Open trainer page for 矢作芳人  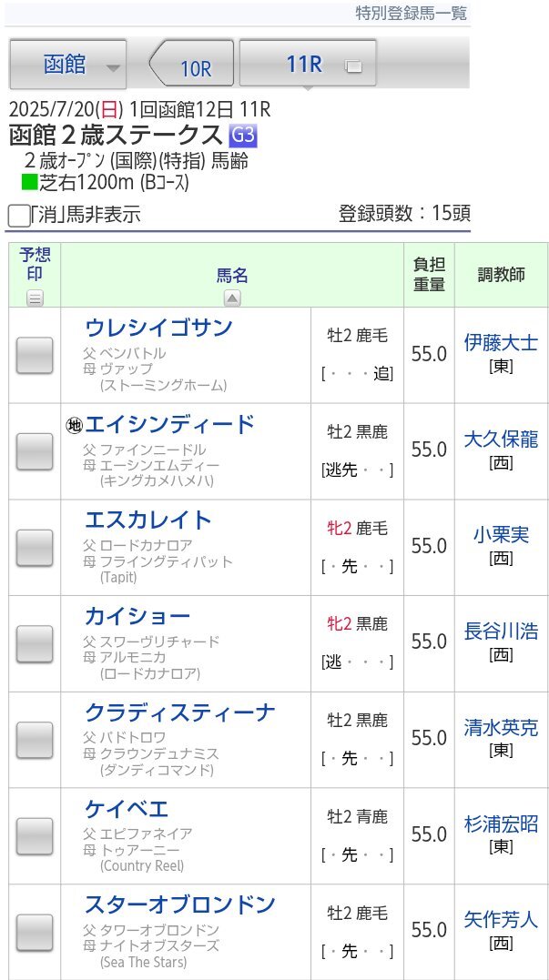(501, 919)
